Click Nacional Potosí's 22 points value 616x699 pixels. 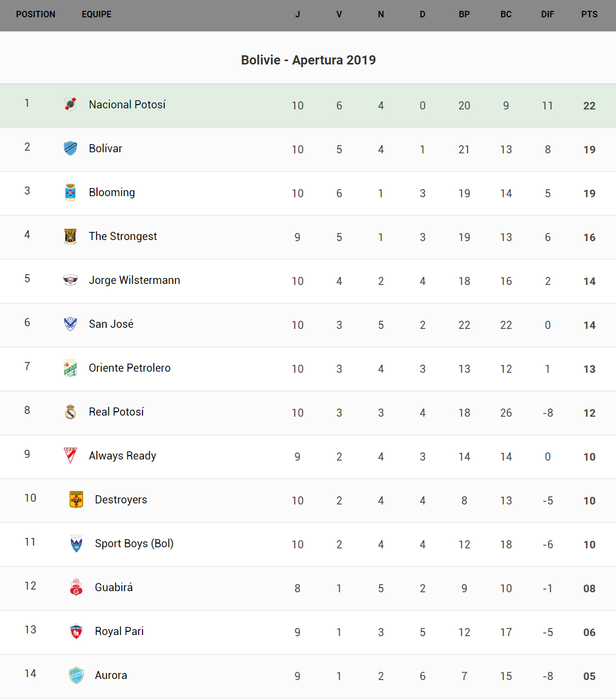(x=589, y=106)
